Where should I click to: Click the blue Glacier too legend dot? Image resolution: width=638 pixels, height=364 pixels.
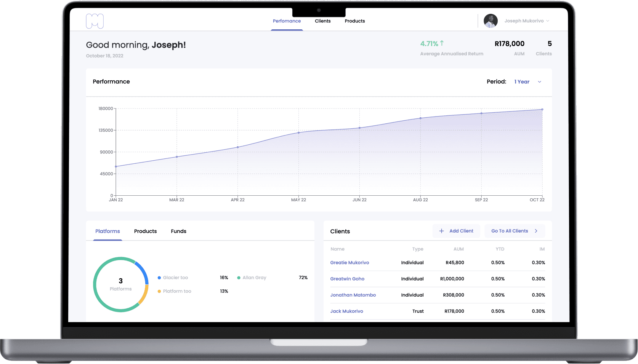159,278
